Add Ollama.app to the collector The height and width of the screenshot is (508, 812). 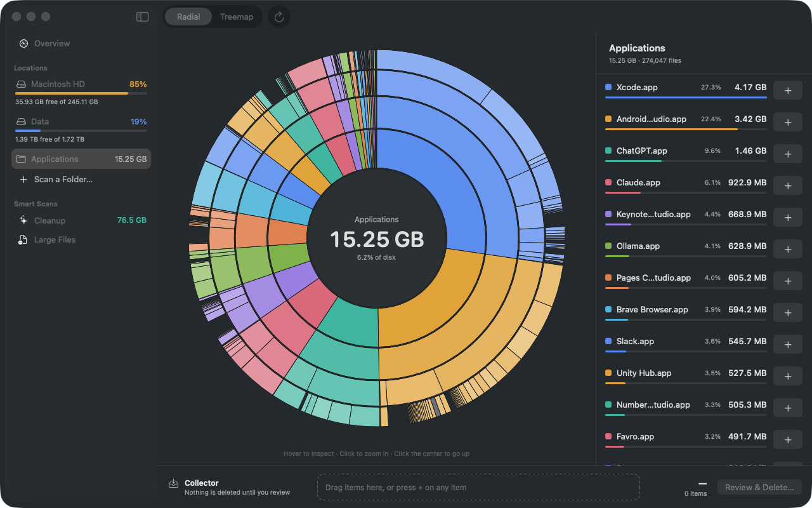(788, 250)
